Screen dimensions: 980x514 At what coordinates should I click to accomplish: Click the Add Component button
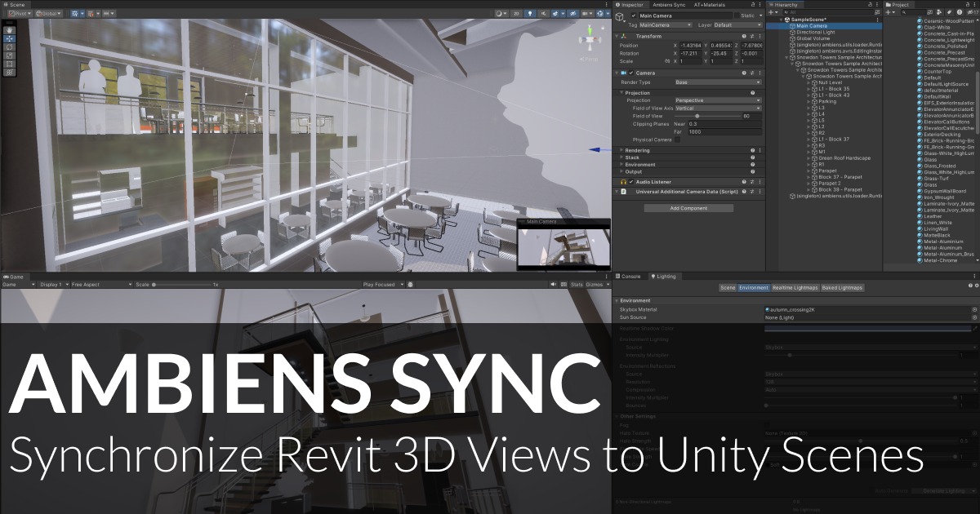(688, 208)
